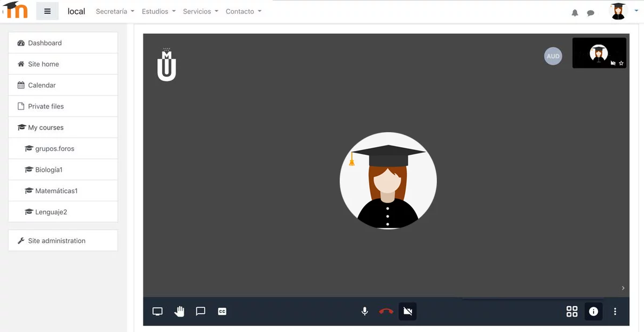644x332 pixels.
Task: Switch to tile view
Action: (572, 312)
